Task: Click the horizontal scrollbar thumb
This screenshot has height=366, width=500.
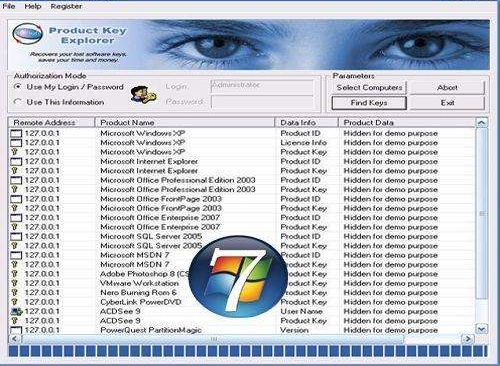Action: [x=213, y=339]
